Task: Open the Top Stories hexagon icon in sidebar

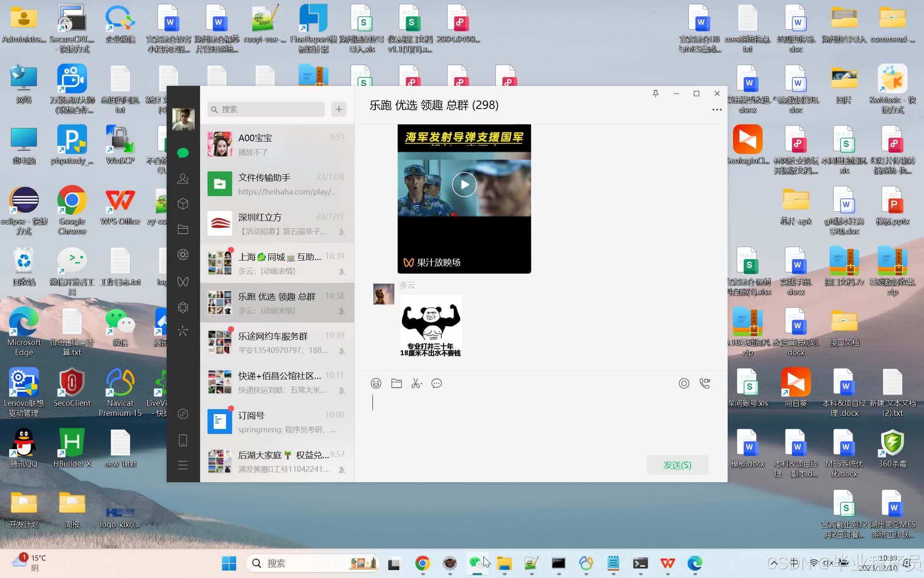Action: tap(183, 307)
